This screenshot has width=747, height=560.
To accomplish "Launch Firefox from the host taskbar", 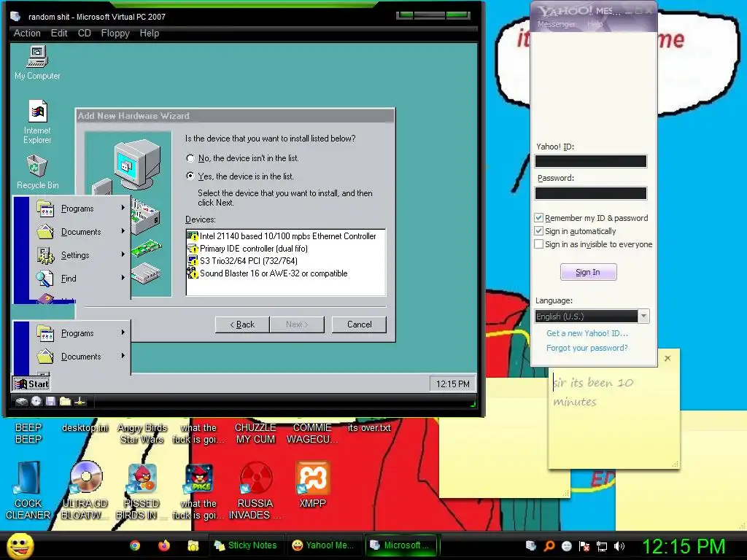I will 164,545.
